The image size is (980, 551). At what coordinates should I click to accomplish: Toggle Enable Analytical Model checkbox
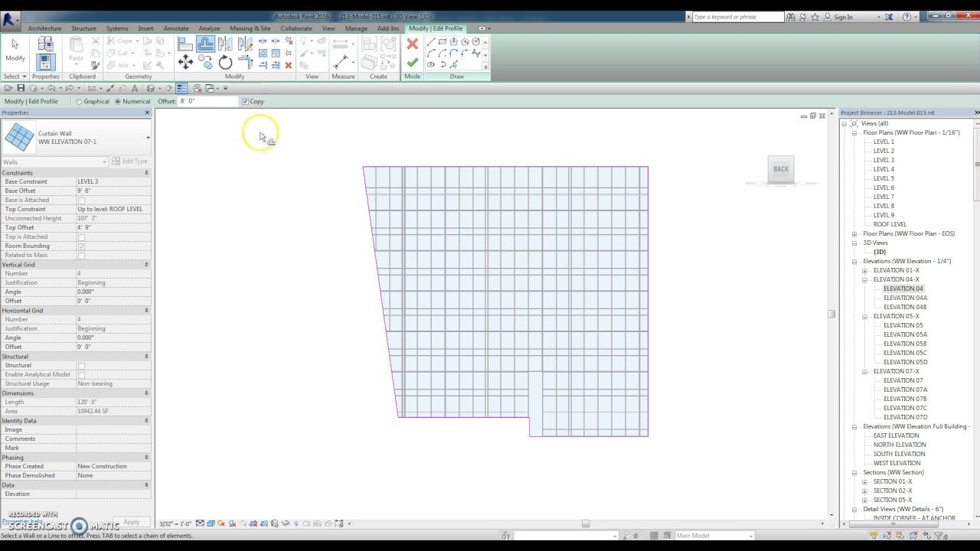[x=81, y=375]
